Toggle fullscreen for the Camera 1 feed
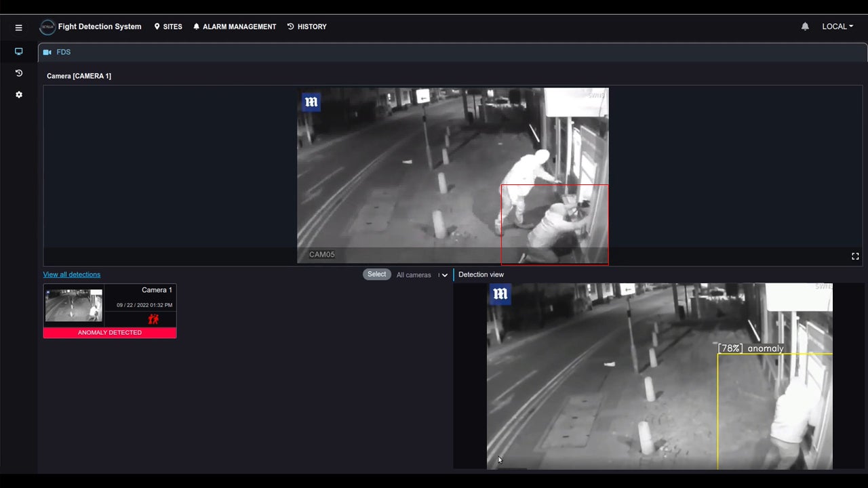Image resolution: width=868 pixels, height=488 pixels. click(855, 256)
